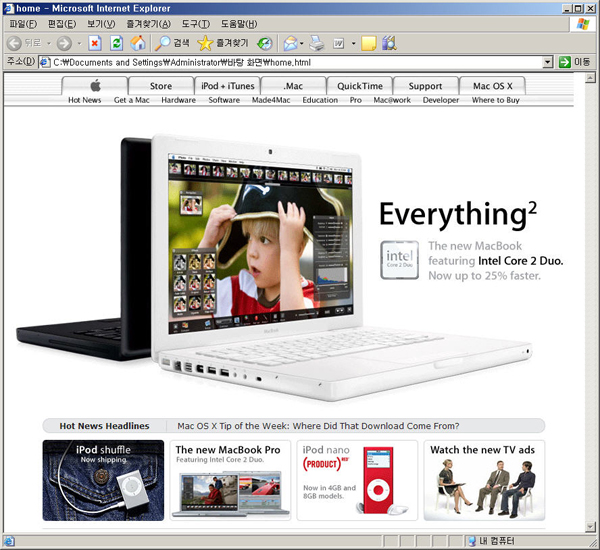The width and height of the screenshot is (600, 550).
Task: Open Favorites star toolbar button
Action: tap(223, 43)
